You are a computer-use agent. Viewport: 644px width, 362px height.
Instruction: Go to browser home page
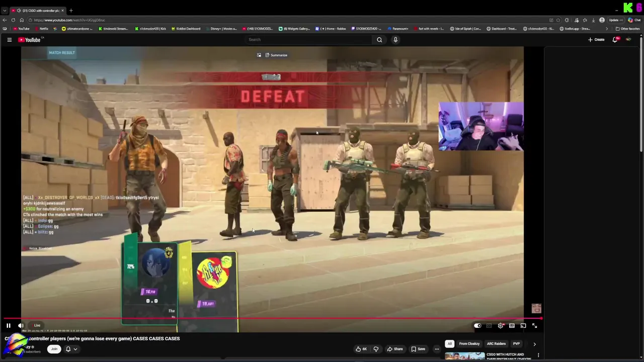(22, 20)
